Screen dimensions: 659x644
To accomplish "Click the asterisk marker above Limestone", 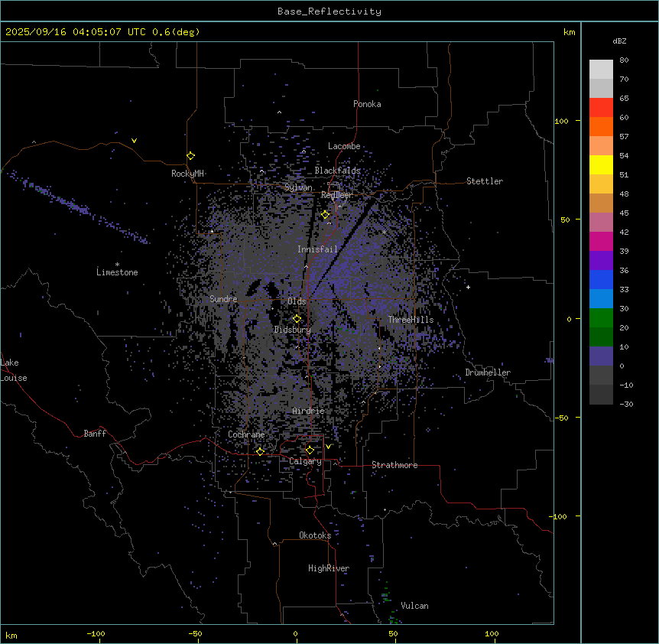I will pos(117,265).
